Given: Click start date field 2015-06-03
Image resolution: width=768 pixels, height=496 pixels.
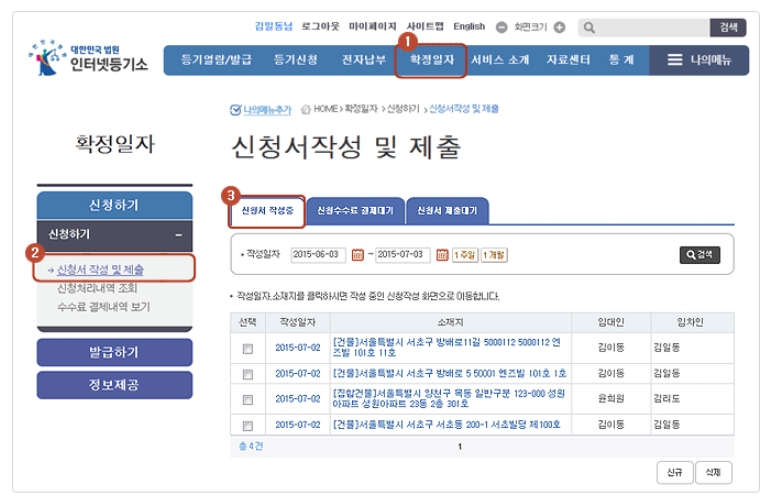Looking at the screenshot, I should point(318,255).
